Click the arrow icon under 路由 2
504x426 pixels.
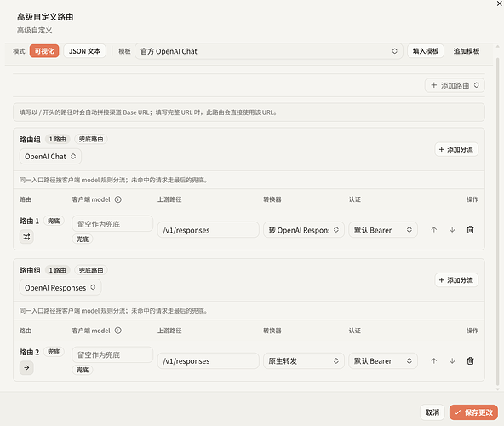point(26,367)
